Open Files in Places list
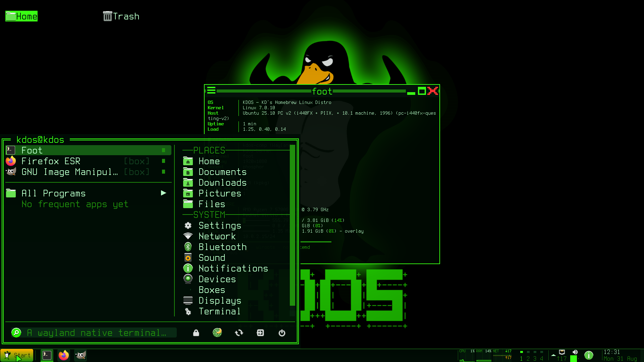 pos(236,204)
